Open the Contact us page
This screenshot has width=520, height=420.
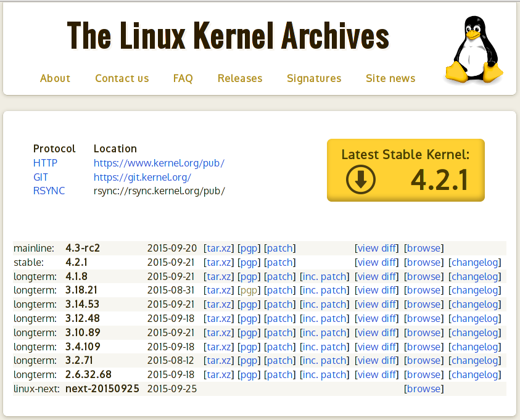122,78
